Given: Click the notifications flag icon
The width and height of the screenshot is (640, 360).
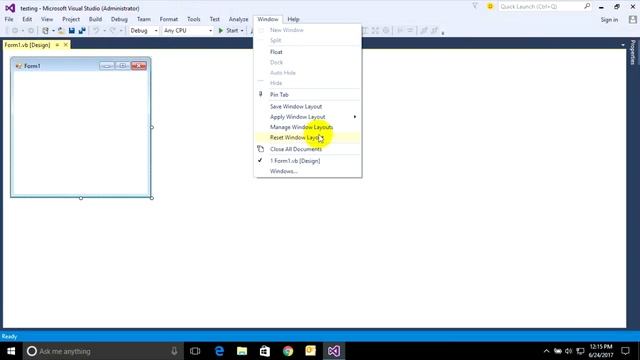Looking at the screenshot, I should [x=475, y=7].
